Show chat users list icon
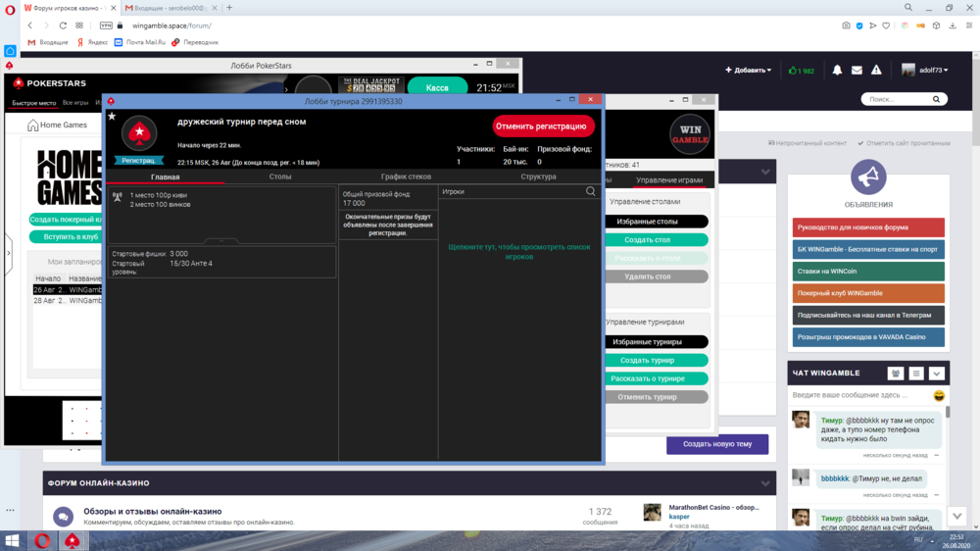The height and width of the screenshot is (551, 980). [895, 374]
